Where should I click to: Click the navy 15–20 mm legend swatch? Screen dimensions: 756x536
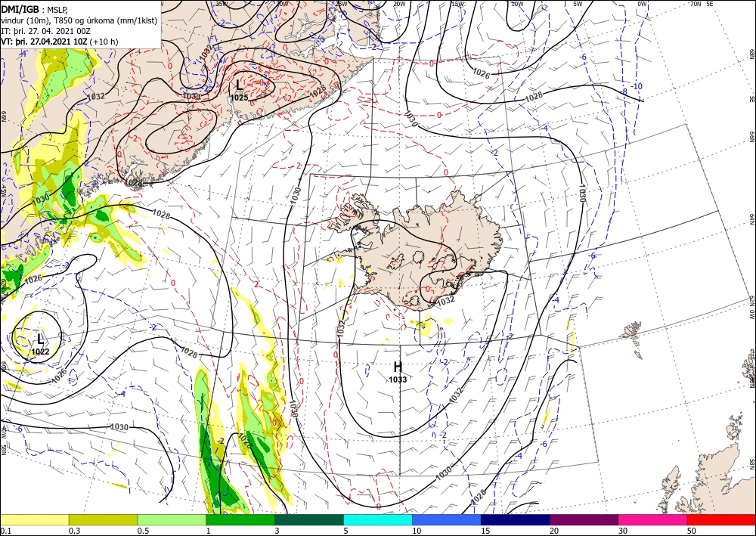pyautogui.click(x=516, y=519)
